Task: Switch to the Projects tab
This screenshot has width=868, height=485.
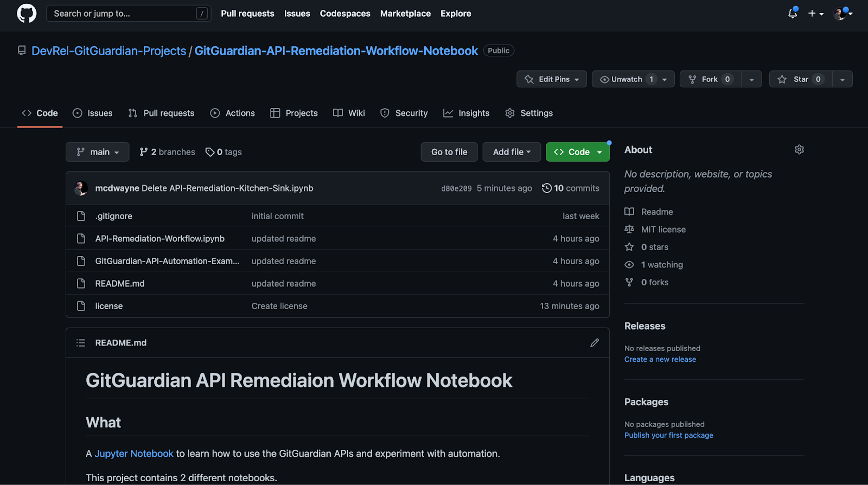Action: tap(294, 113)
